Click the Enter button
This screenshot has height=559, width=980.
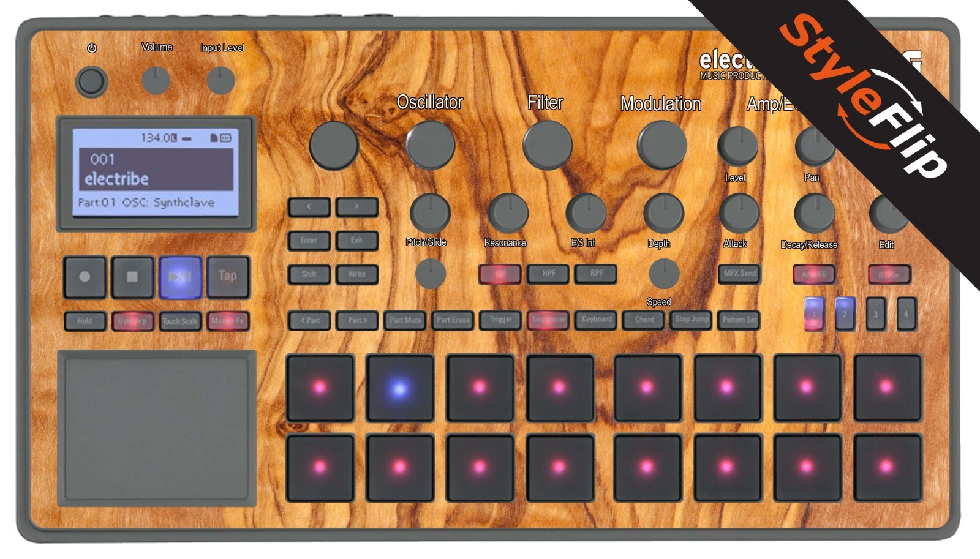pos(309,241)
